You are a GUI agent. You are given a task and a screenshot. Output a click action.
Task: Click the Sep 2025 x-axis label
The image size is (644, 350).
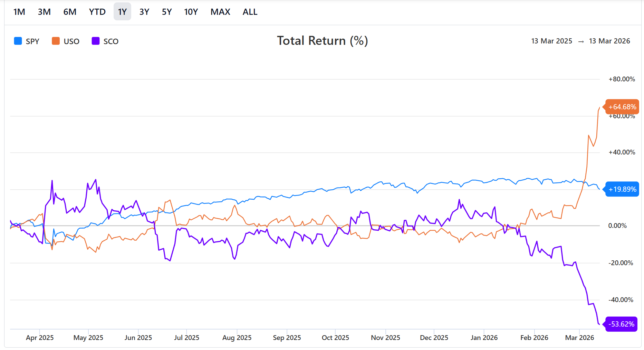click(287, 338)
